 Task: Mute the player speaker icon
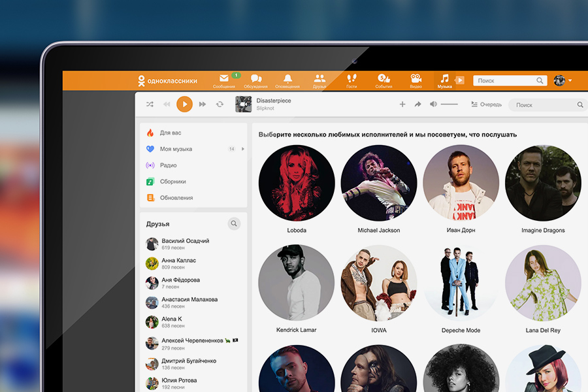[433, 105]
